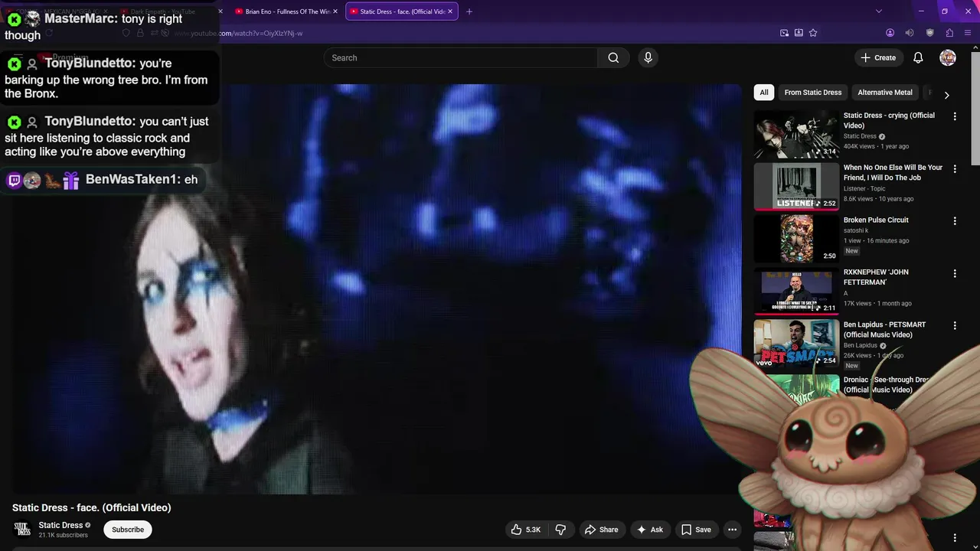Focus the YouTube search field

point(461,57)
